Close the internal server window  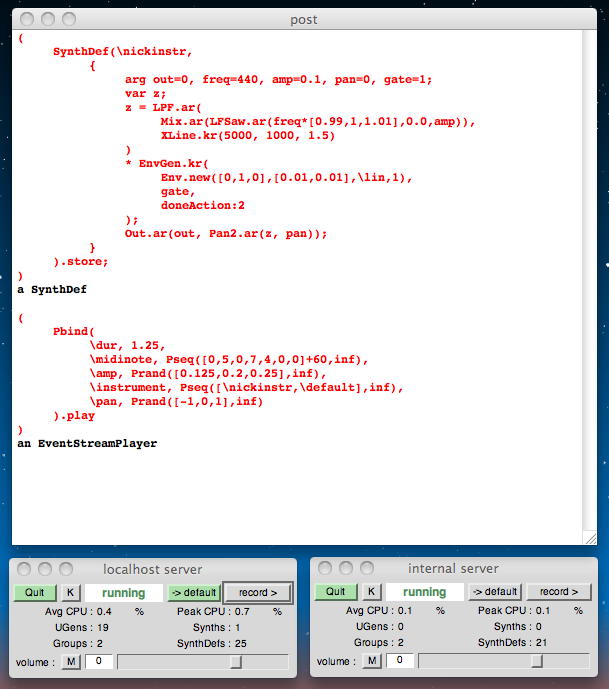325,568
